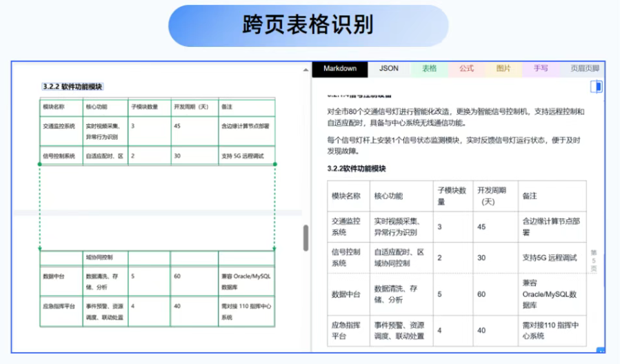Click the paragraph starting 对全市80个交通信号灯
The image size is (620, 364).
coord(455,117)
